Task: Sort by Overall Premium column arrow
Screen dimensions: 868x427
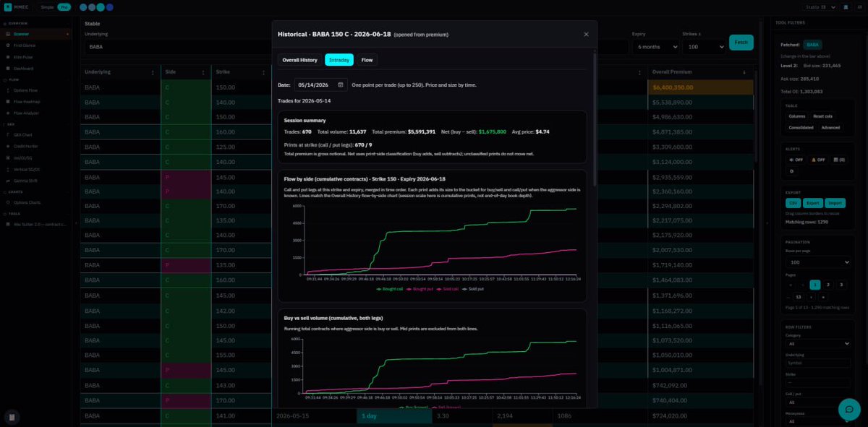Action: 744,72
